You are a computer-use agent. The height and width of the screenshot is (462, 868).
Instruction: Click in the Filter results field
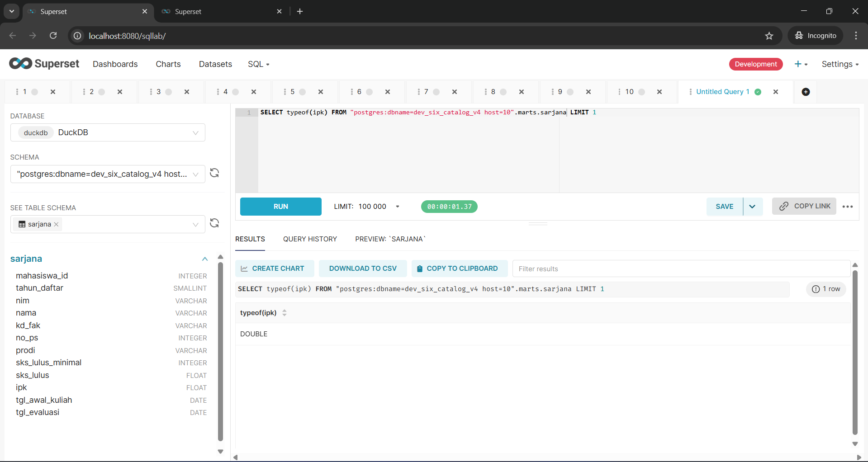click(681, 269)
